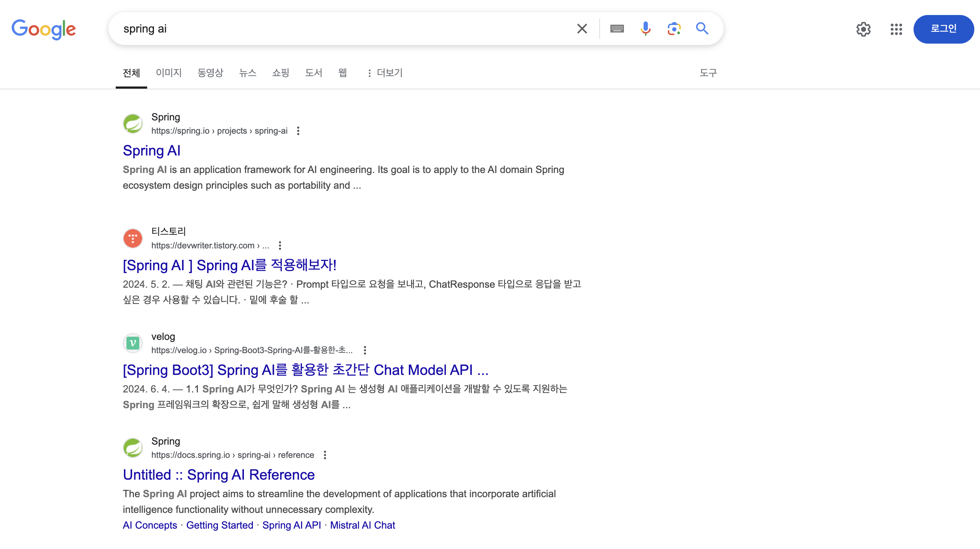
Task: Open three-dot menu for docs.spring.io result
Action: (x=325, y=455)
